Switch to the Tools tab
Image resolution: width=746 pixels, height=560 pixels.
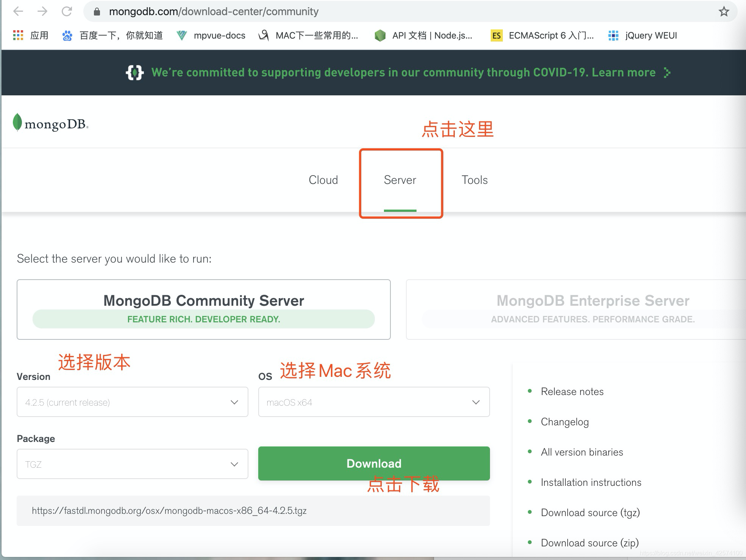474,180
